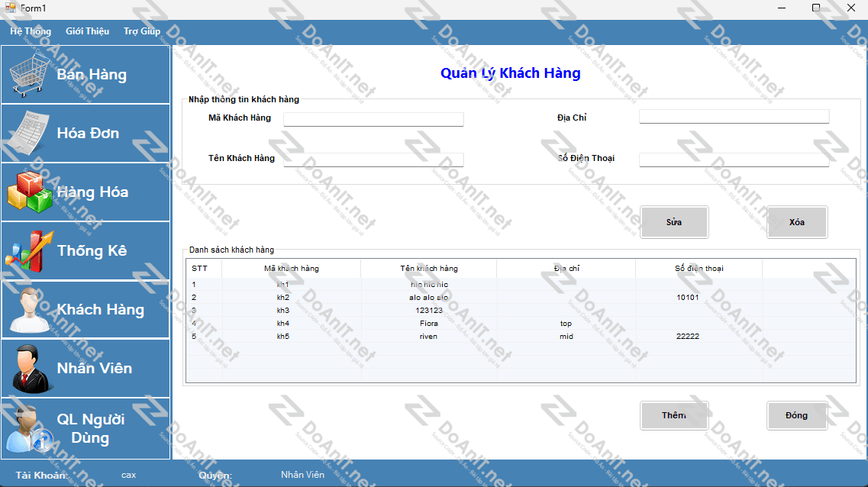Screen dimensions: 868x487
Task: Click the Đóng button
Action: click(x=797, y=415)
